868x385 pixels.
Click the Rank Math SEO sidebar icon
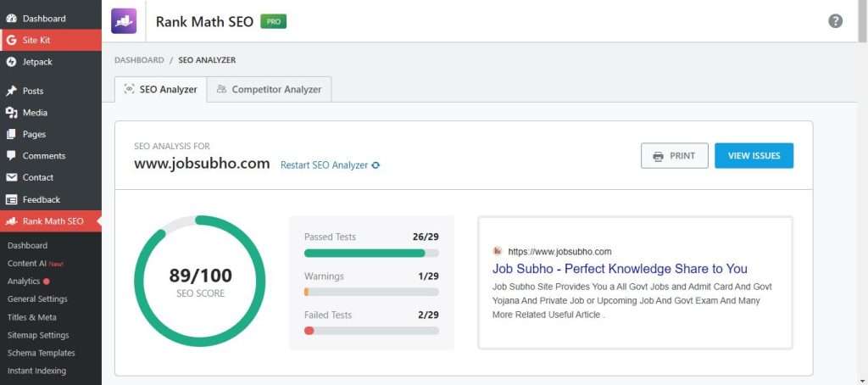tap(11, 221)
